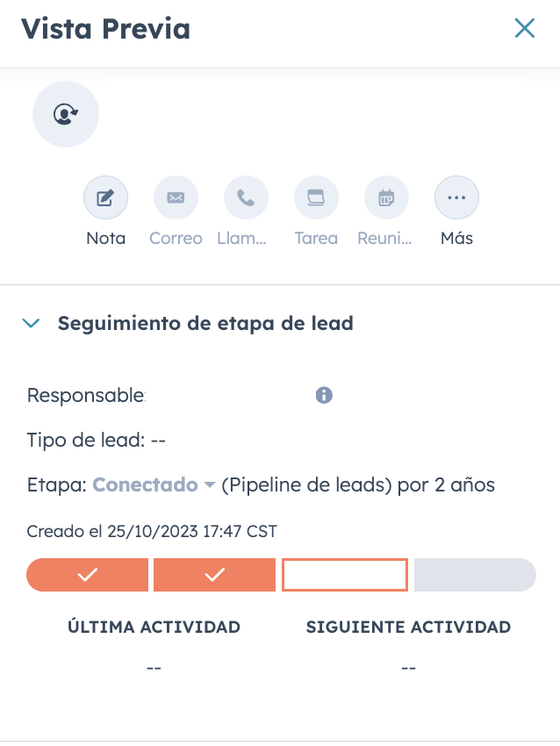This screenshot has height=746, width=560.
Task: Collapse the Seguimiento de etapa de lead section
Action: (x=31, y=323)
